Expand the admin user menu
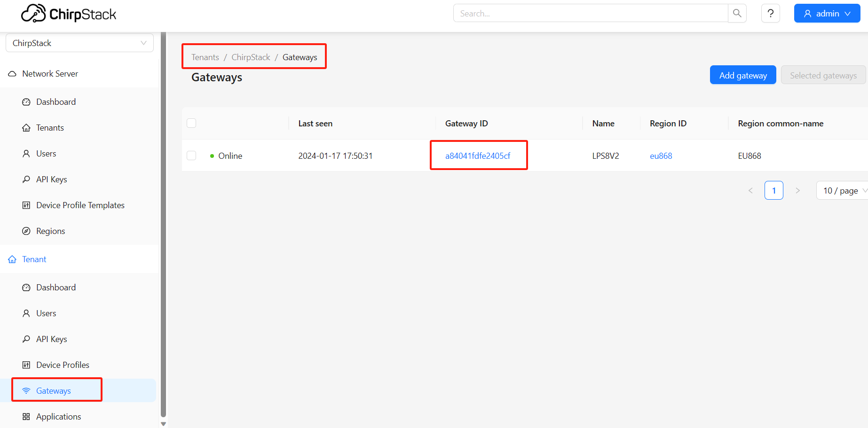 coord(827,13)
